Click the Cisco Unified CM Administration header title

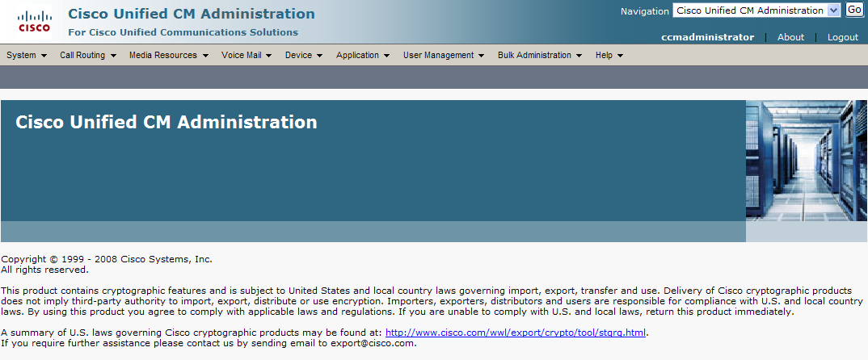tap(192, 14)
